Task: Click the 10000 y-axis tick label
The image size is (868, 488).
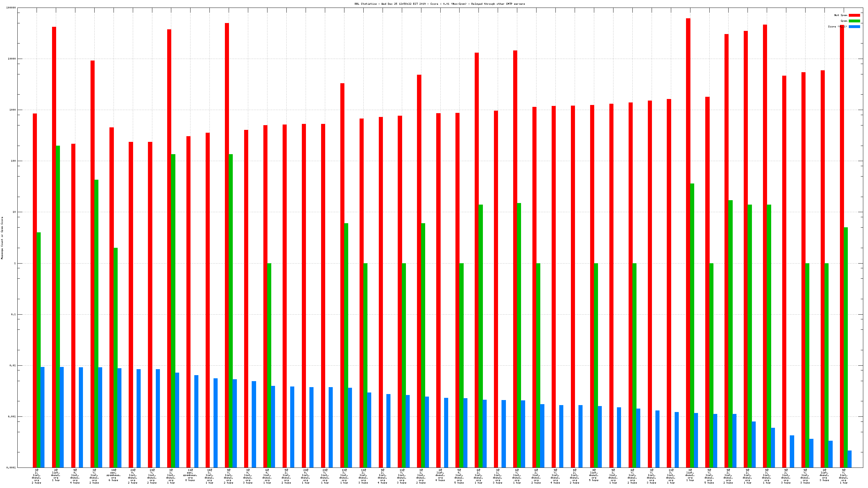Action: (x=12, y=59)
